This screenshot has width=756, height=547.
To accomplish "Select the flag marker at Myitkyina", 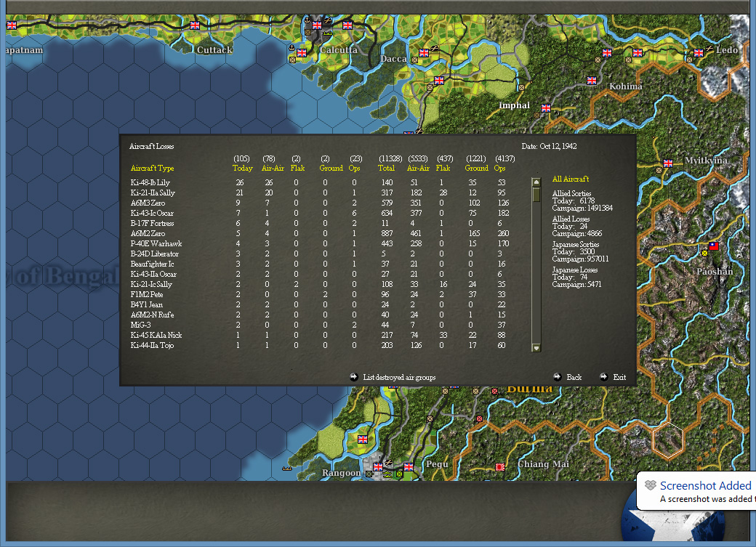I will coord(667,162).
